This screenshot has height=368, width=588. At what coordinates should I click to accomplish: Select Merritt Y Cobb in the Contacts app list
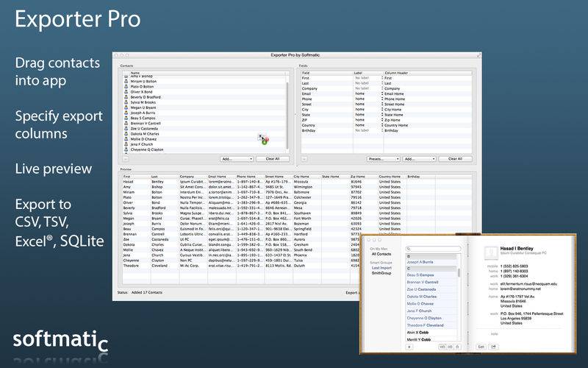pos(431,339)
